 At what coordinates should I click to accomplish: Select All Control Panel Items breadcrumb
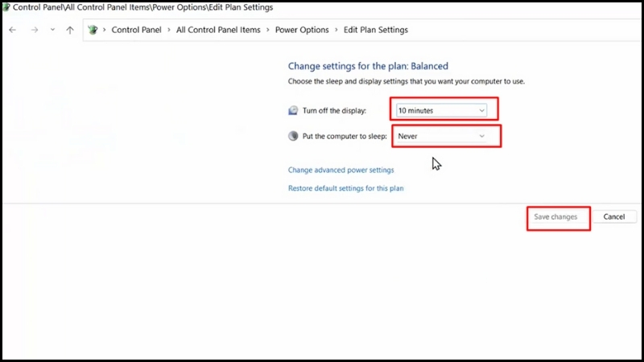pos(218,30)
